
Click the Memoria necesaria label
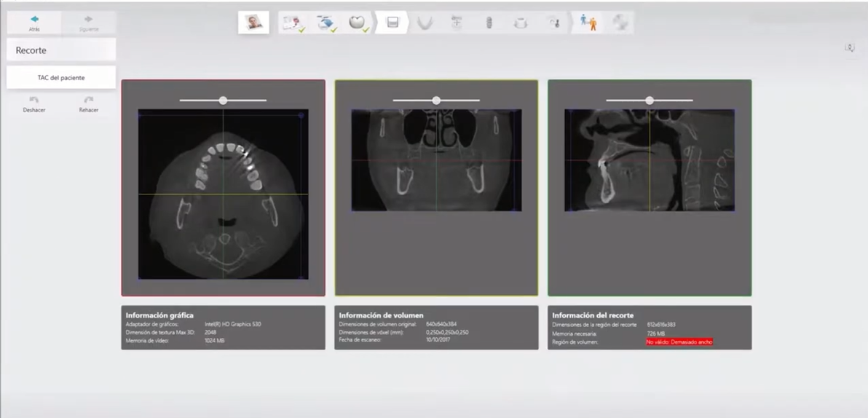pos(575,334)
